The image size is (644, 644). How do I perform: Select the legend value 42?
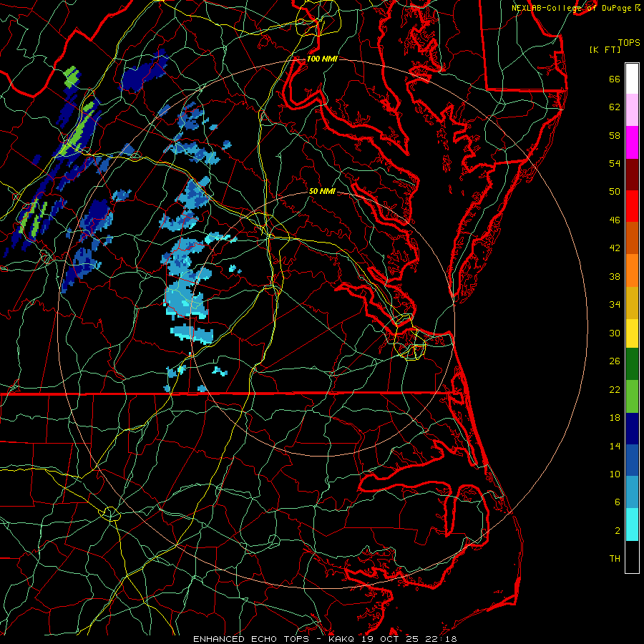pyautogui.click(x=615, y=248)
